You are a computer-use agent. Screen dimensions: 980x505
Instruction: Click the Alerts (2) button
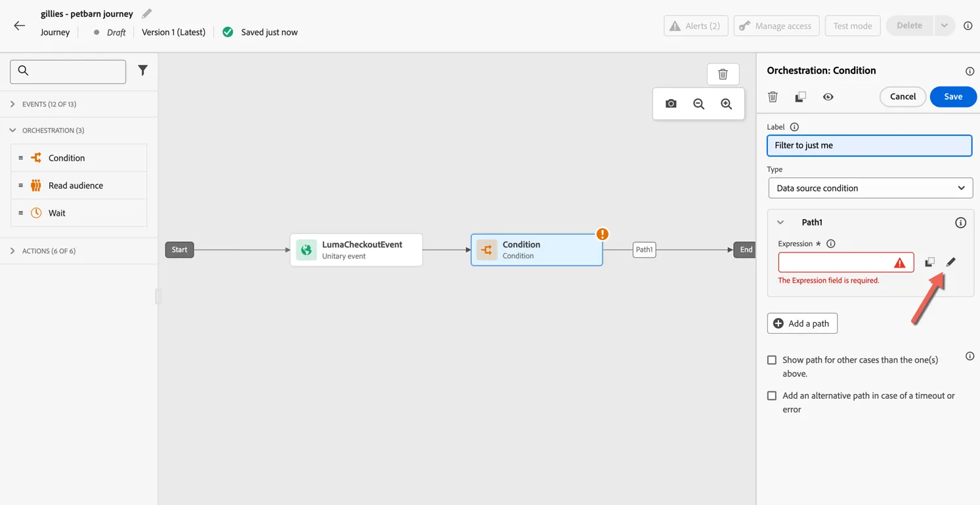tap(696, 26)
